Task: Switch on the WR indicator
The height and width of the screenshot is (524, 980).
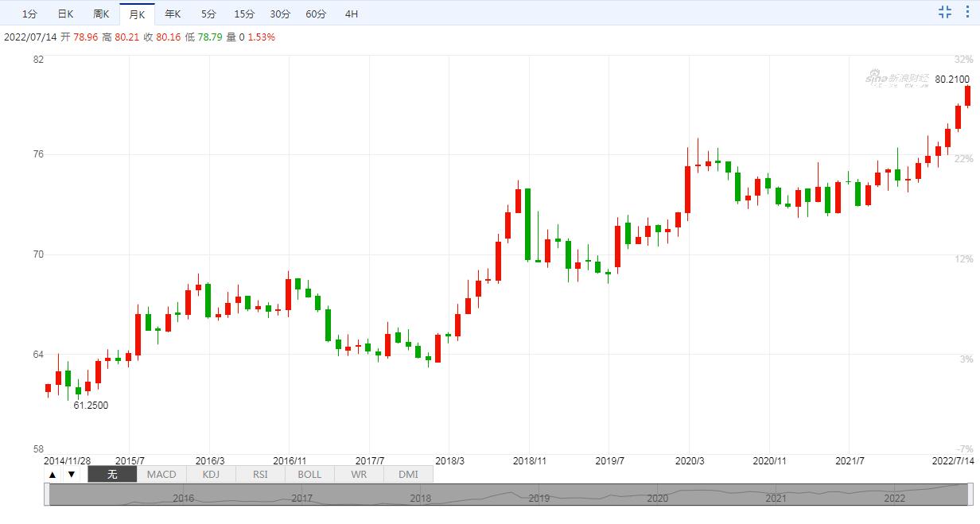Action: click(x=359, y=475)
